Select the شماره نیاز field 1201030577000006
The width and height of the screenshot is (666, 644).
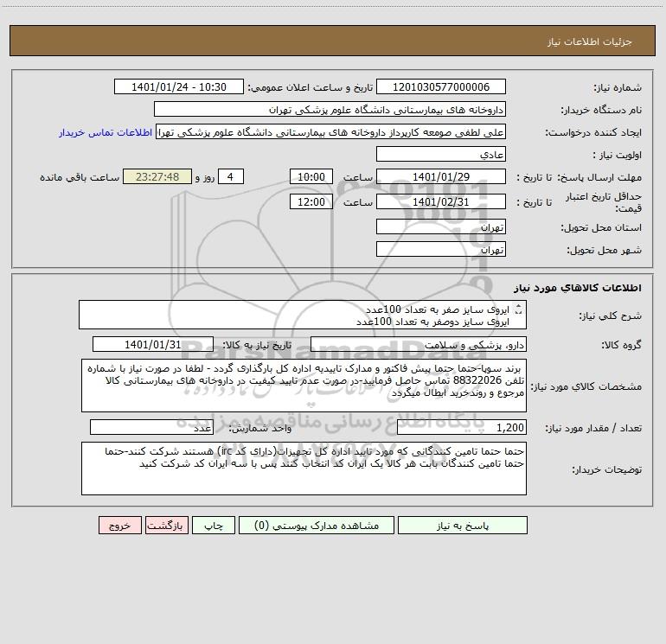point(441,86)
